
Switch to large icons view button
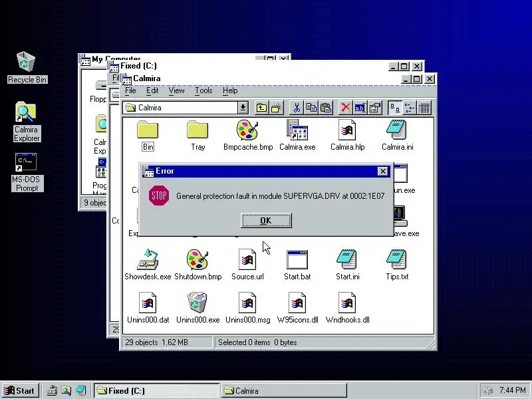tap(394, 108)
